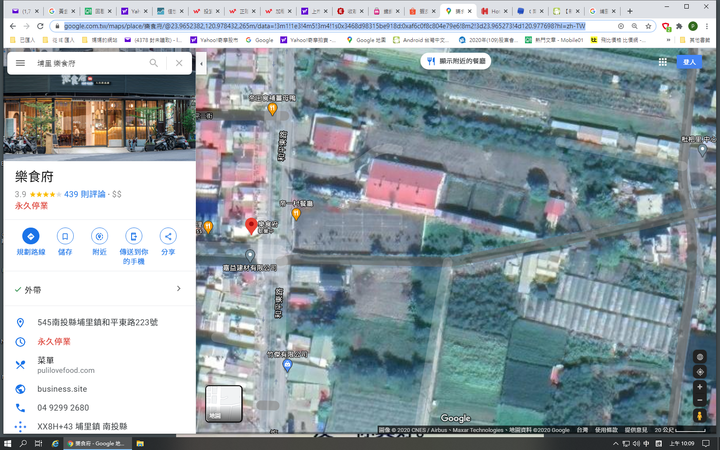Click the search magnifier icon
This screenshot has width=720, height=450.
154,63
